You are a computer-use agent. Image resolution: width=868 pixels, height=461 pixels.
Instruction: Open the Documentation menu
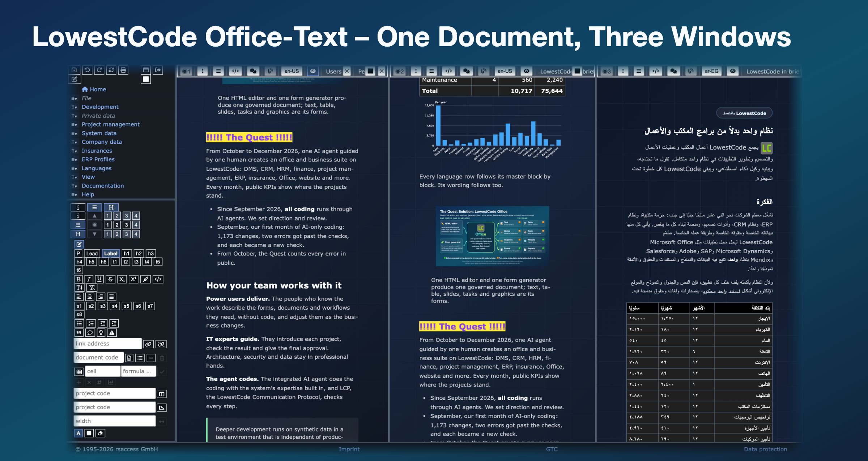click(103, 186)
